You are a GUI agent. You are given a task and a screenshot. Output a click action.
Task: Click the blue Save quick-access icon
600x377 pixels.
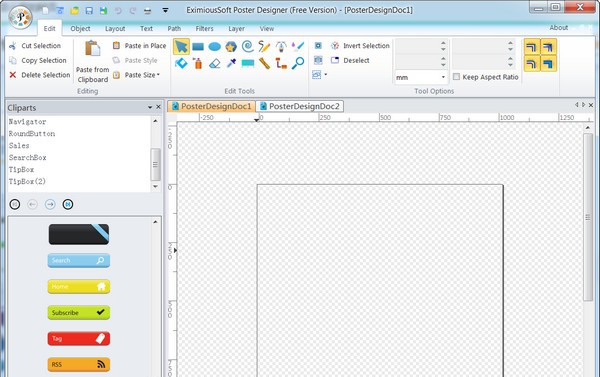[x=89, y=11]
